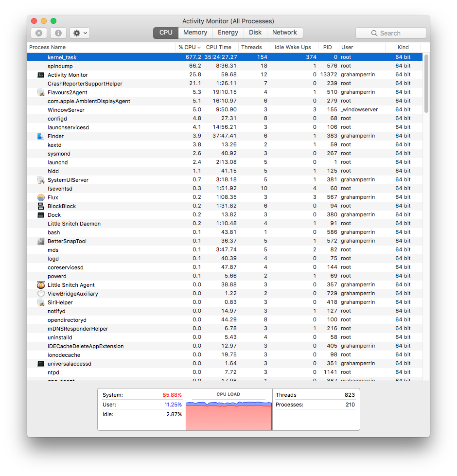
Task: Switch to the Disk tab
Action: coord(255,33)
